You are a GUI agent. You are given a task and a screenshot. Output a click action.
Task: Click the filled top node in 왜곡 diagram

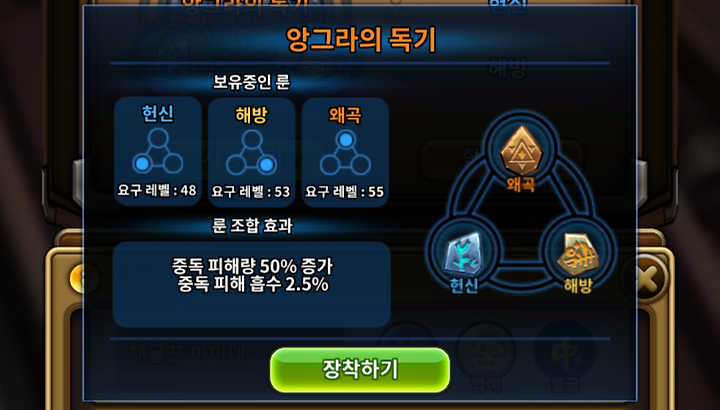coord(346,139)
